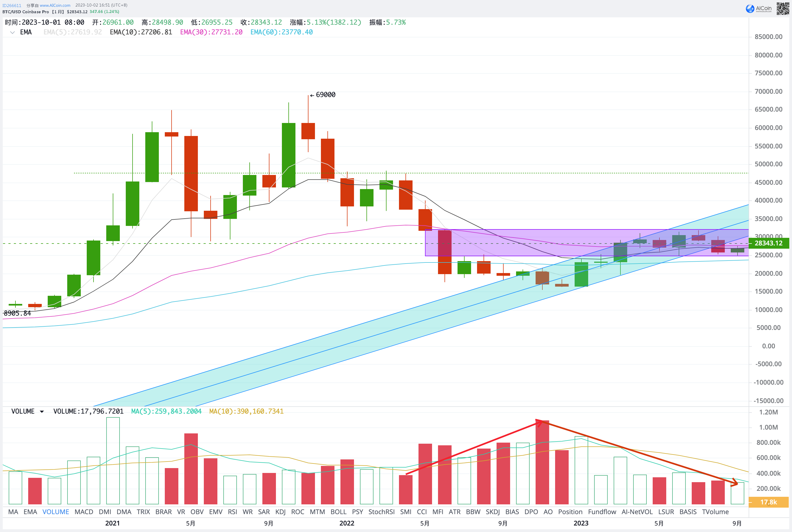Open the www.AICoin.com link
792x532 pixels.
coord(55,5)
